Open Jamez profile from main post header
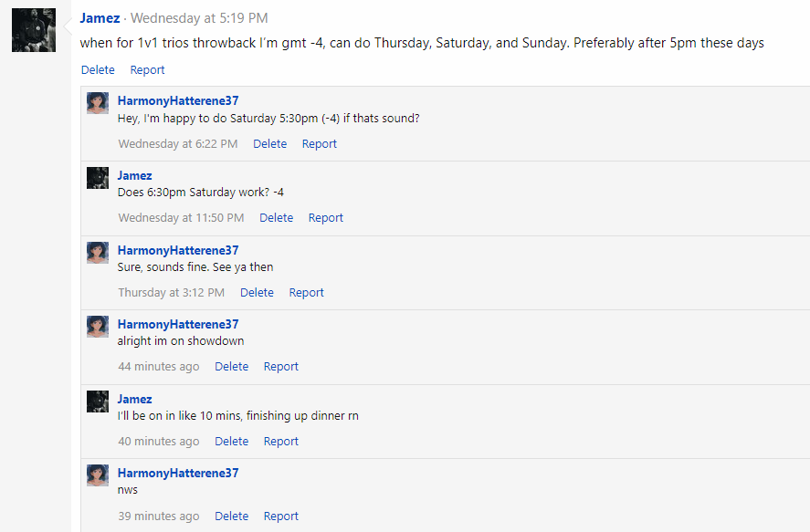Image resolution: width=810 pixels, height=532 pixels. [x=100, y=18]
